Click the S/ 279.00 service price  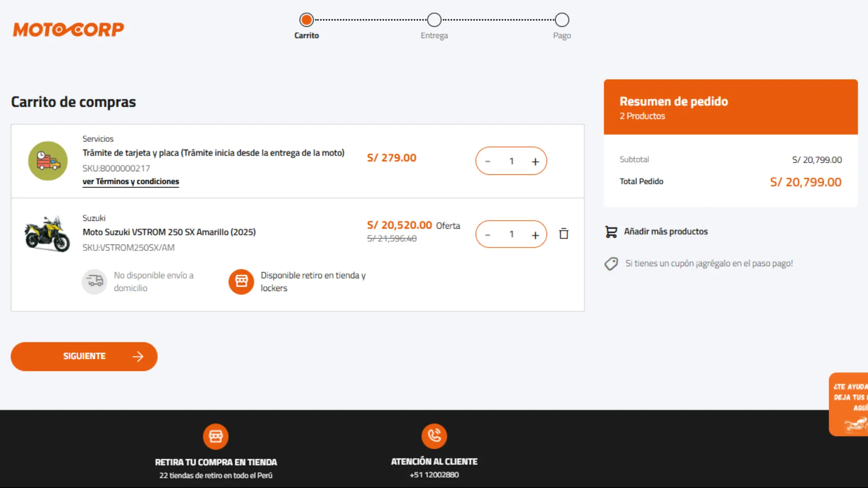click(x=392, y=158)
